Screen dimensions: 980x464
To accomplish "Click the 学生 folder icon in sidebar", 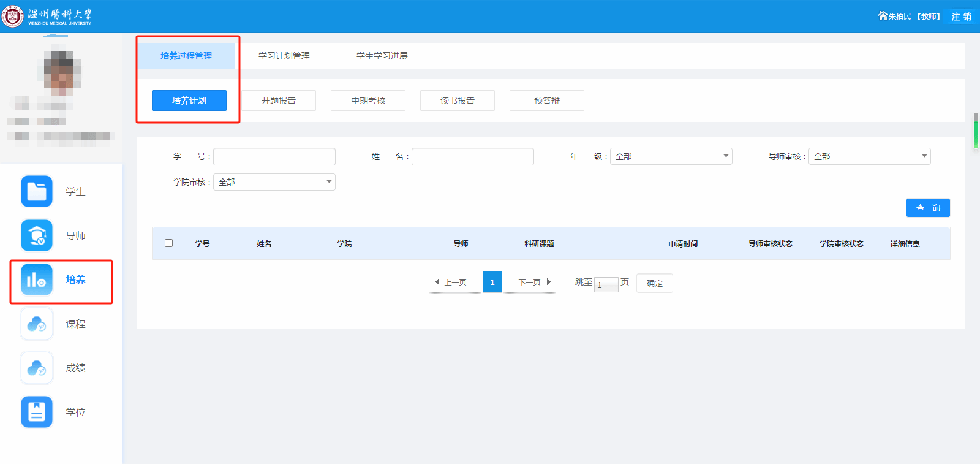I will [x=37, y=191].
